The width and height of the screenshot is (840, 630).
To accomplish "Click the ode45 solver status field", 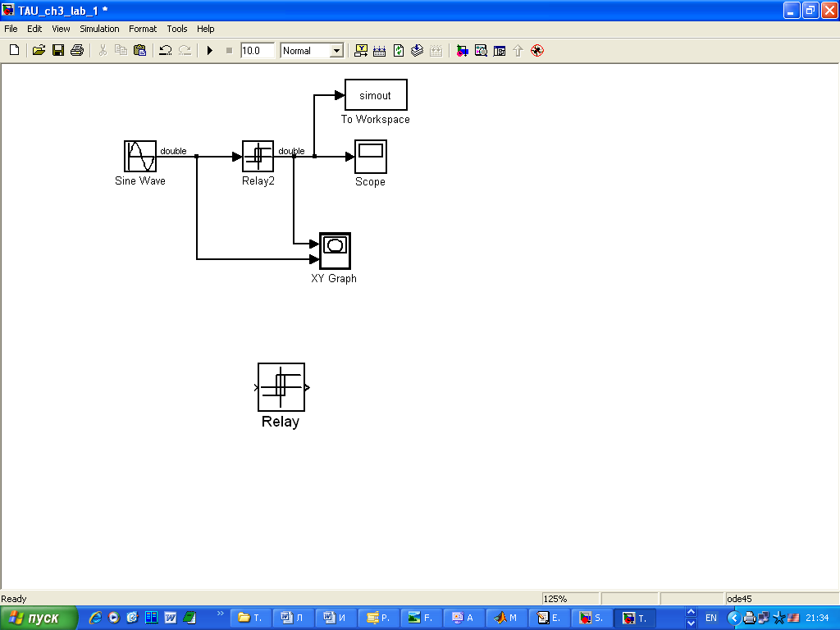I will pyautogui.click(x=782, y=598).
